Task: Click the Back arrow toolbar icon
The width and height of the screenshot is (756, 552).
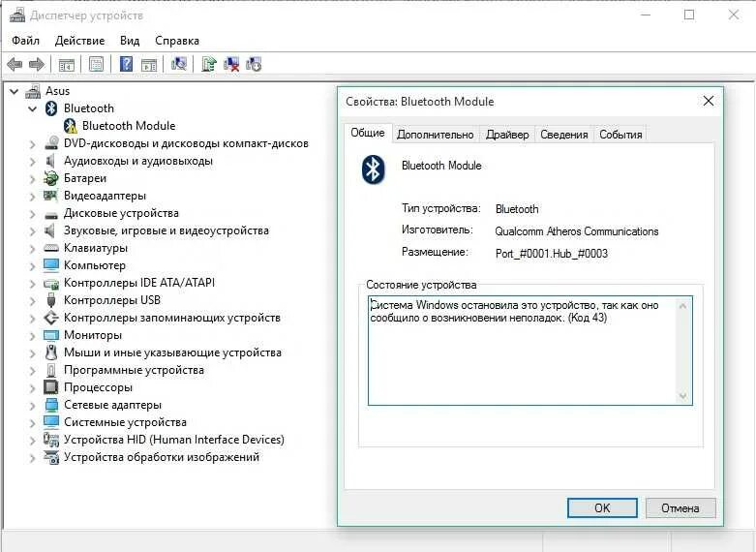Action: [x=15, y=64]
